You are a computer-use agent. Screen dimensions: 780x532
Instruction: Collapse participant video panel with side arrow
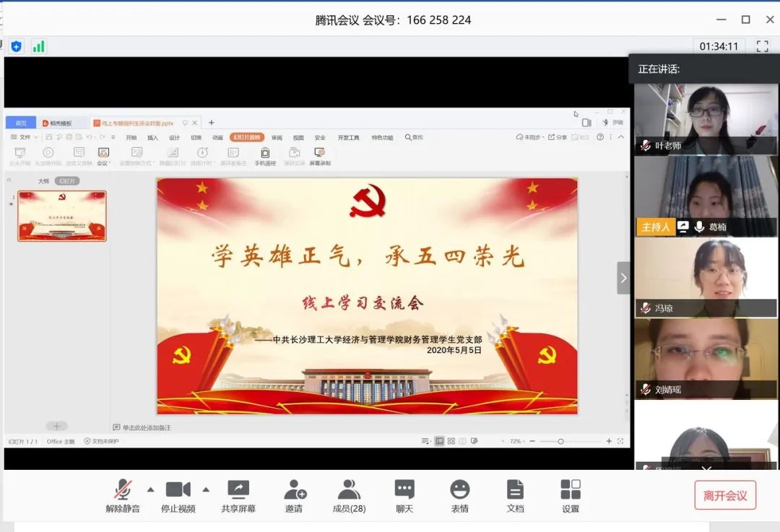pos(623,278)
